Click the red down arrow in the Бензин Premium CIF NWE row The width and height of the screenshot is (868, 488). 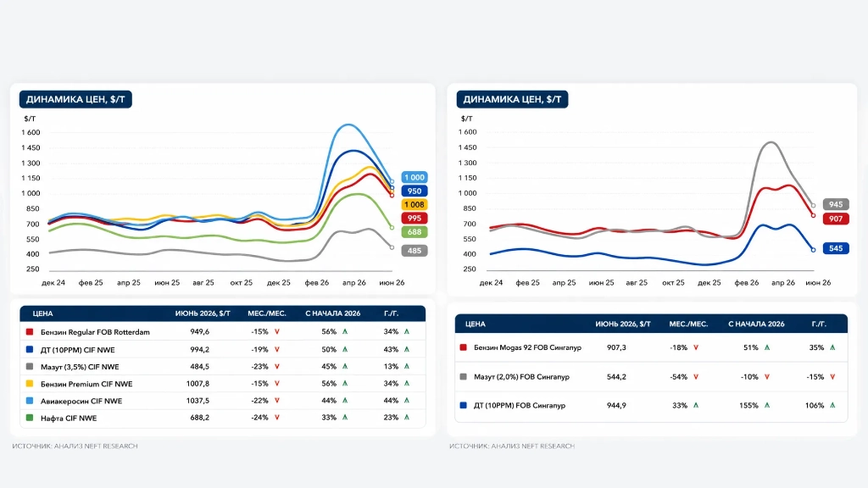277,384
